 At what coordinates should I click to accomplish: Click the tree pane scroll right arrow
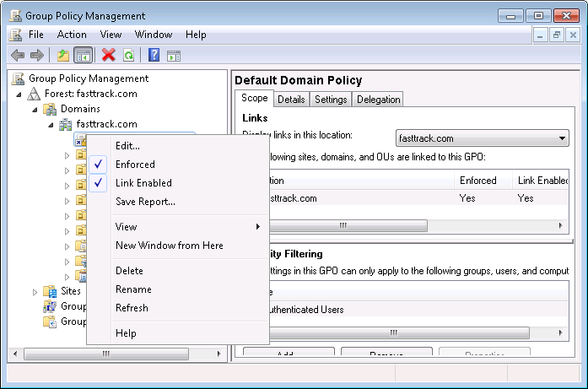click(x=219, y=354)
